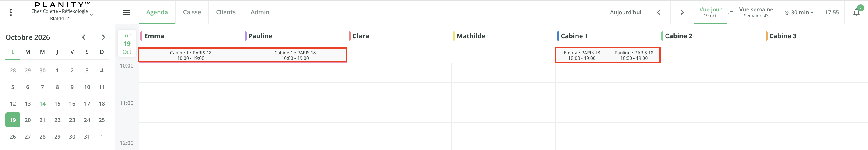
Task: Open the hamburger menu icon
Action: tap(127, 12)
